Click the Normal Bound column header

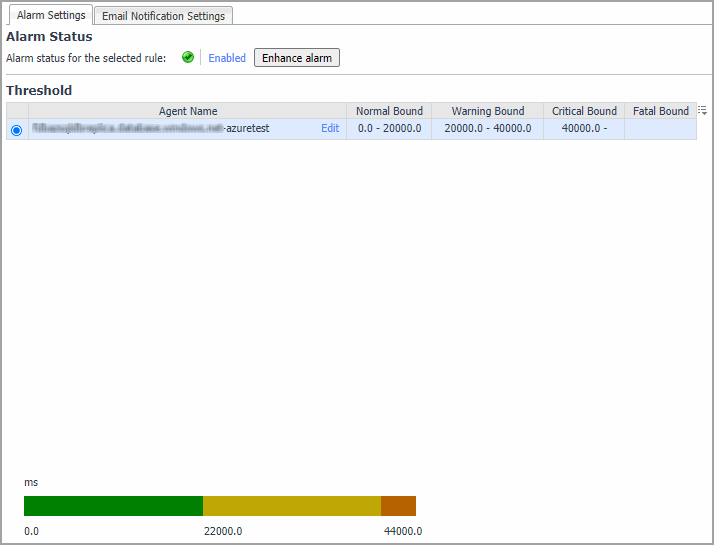[x=389, y=111]
